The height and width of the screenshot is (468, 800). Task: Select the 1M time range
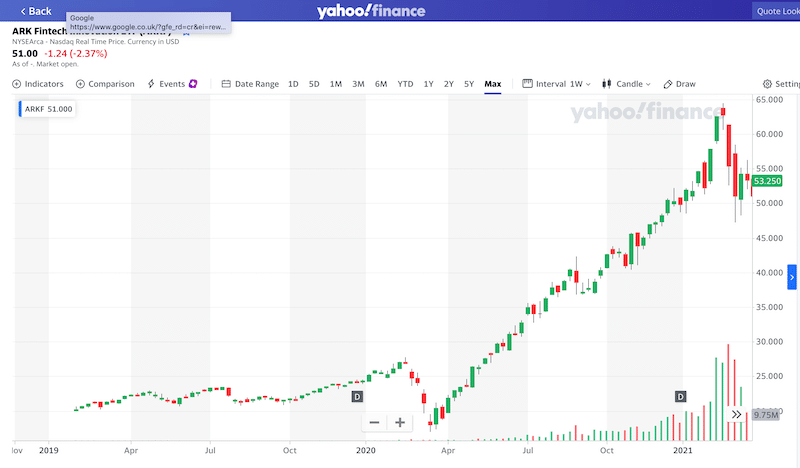[x=335, y=84]
